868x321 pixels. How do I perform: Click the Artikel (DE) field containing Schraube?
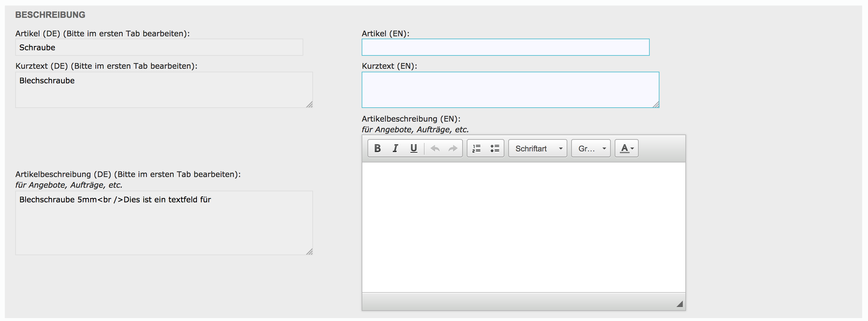[159, 47]
